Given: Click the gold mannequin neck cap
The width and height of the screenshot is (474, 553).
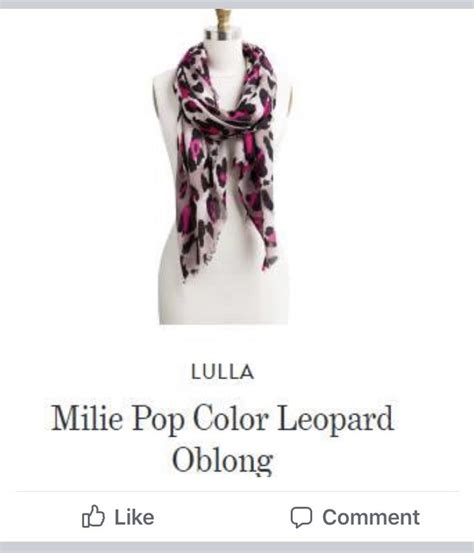Looking at the screenshot, I should coord(223,20).
